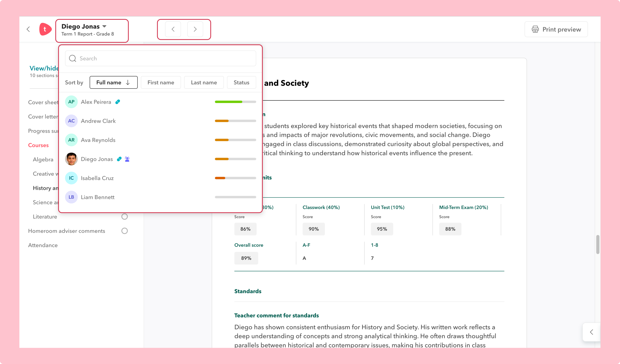
Task: Click the search magnifier icon
Action: [73, 58]
